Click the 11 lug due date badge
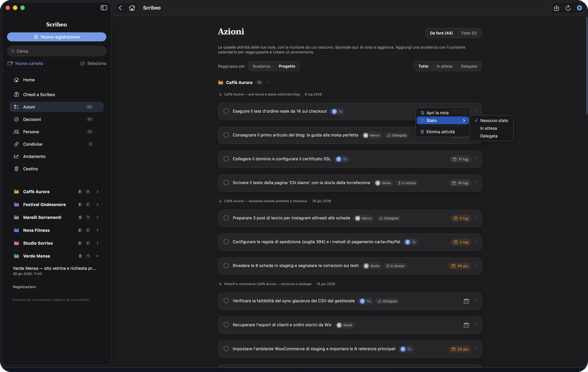Screen dimensions: 588x372 (460, 159)
